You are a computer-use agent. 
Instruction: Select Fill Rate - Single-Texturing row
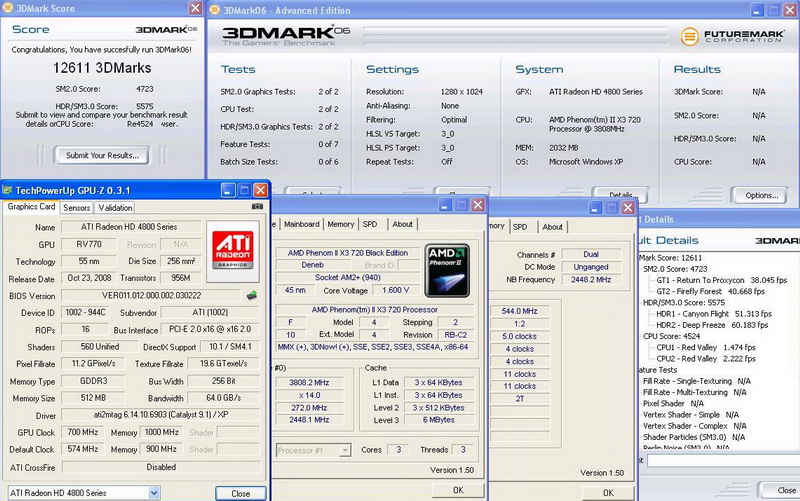[696, 381]
